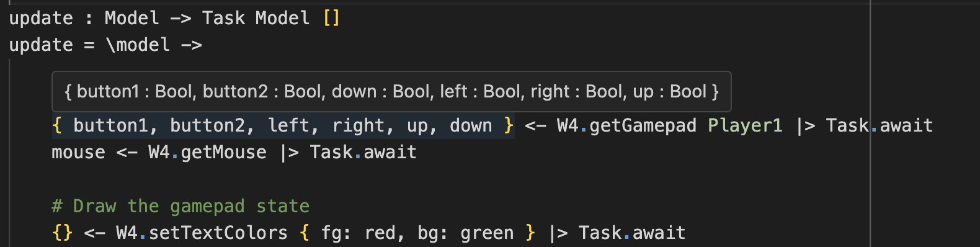Click the mouse variable name
980x247 pixels.
pos(78,152)
